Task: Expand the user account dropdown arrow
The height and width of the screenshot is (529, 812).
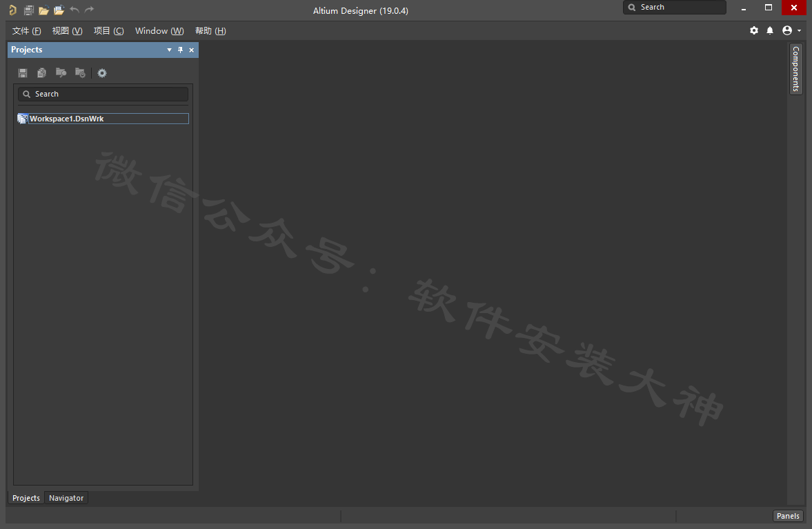Action: click(x=799, y=31)
